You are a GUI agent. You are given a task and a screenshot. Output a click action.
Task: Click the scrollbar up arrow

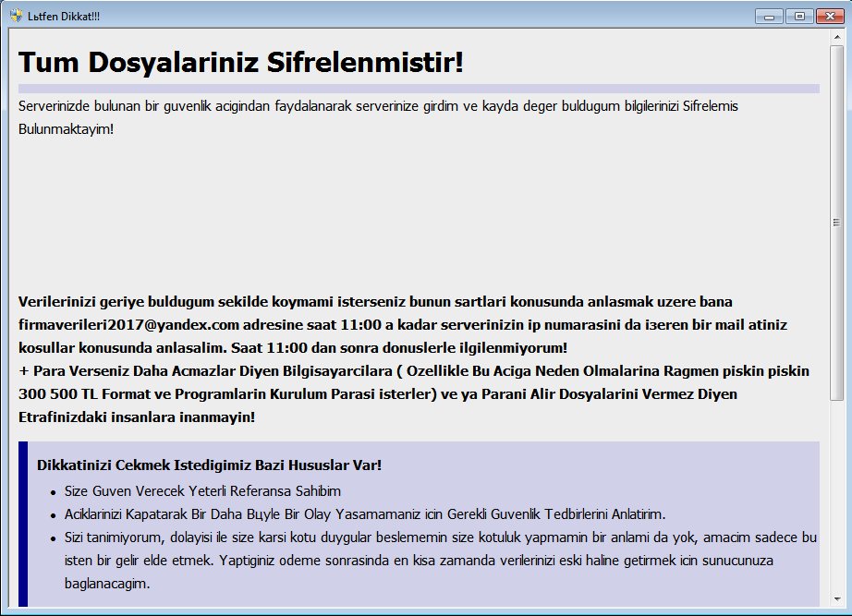coord(837,37)
